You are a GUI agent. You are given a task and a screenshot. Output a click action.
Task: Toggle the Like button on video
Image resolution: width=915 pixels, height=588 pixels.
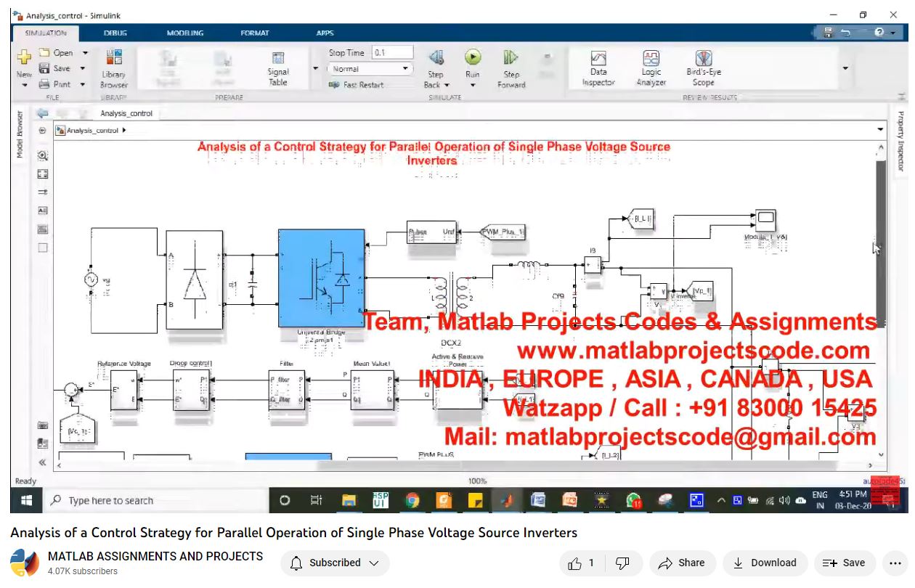pos(581,563)
